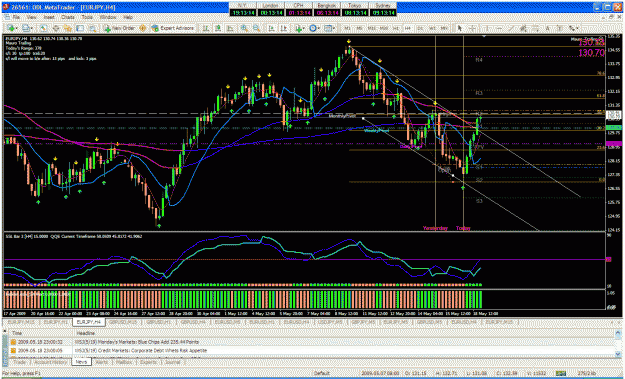Screen dimensions: 625x379
Task: Open the Alerts tab in Terminal
Action: 102,362
